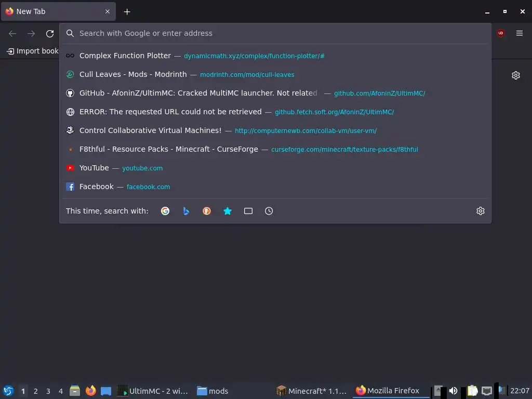Search in Bookmarks with star icon
This screenshot has height=399, width=532.
[228, 211]
